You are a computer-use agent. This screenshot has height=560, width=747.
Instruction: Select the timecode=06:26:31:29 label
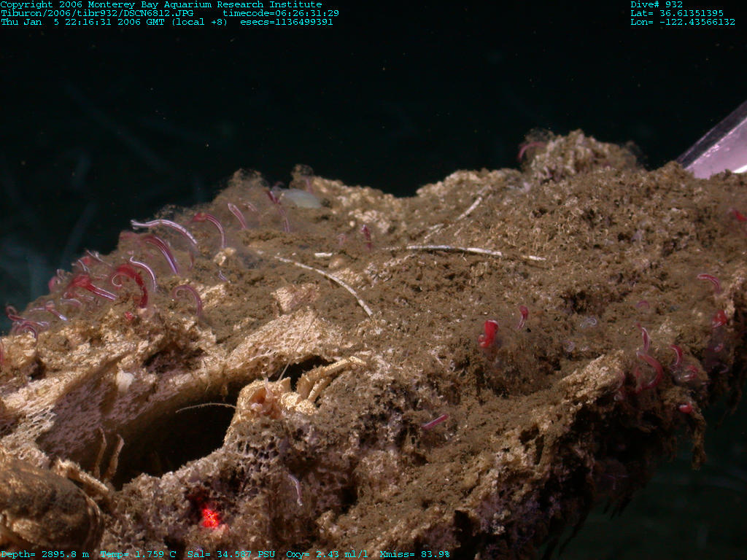coord(281,13)
